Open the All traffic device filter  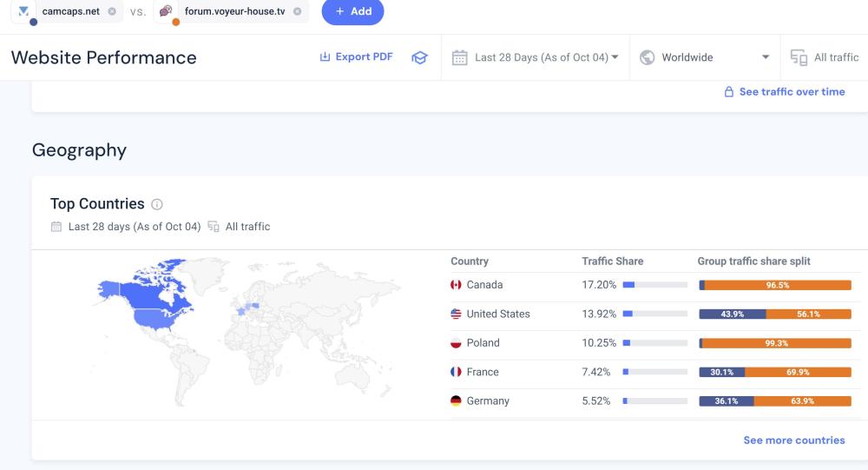(835, 57)
